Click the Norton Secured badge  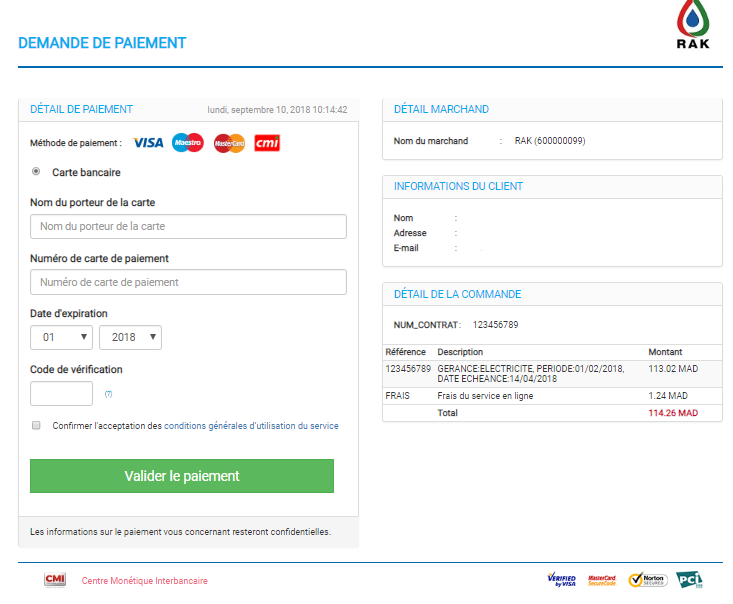coord(647,580)
